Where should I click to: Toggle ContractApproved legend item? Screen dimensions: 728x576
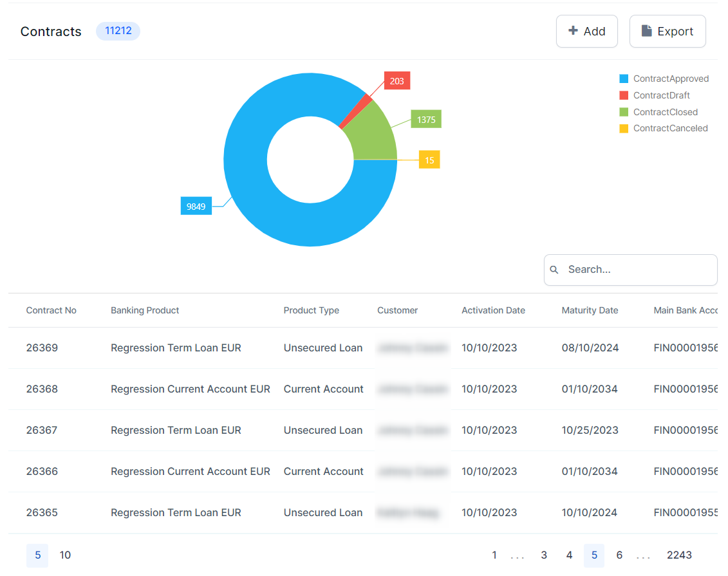click(670, 79)
